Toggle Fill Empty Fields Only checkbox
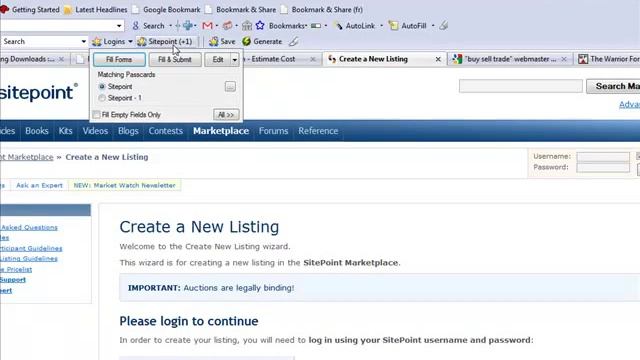640x360 pixels. click(x=96, y=115)
